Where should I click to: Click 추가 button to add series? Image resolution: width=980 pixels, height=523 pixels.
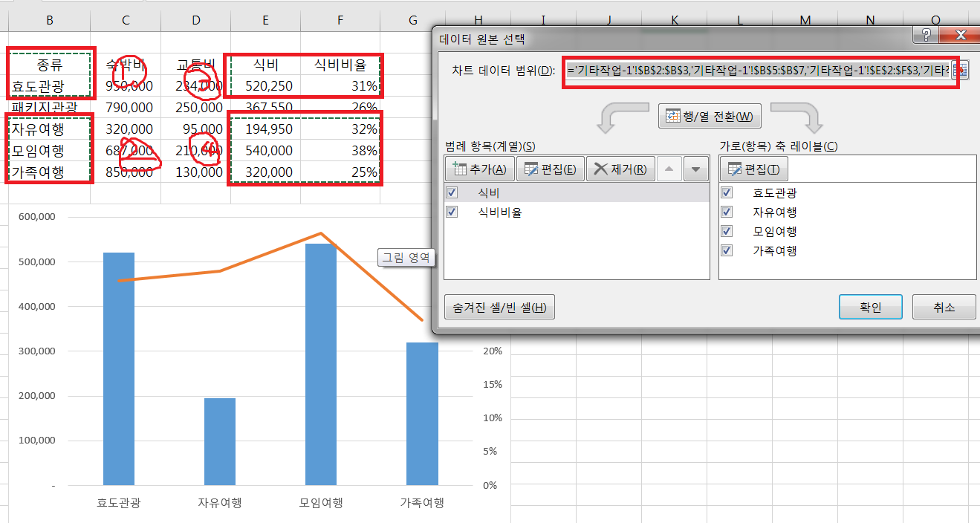479,169
